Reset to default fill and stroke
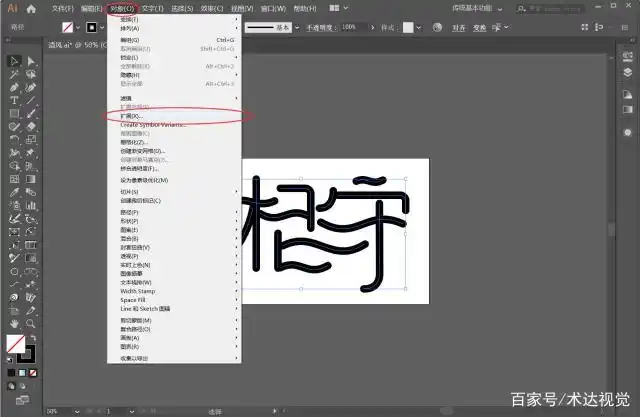The width and height of the screenshot is (640, 417). 10,360
